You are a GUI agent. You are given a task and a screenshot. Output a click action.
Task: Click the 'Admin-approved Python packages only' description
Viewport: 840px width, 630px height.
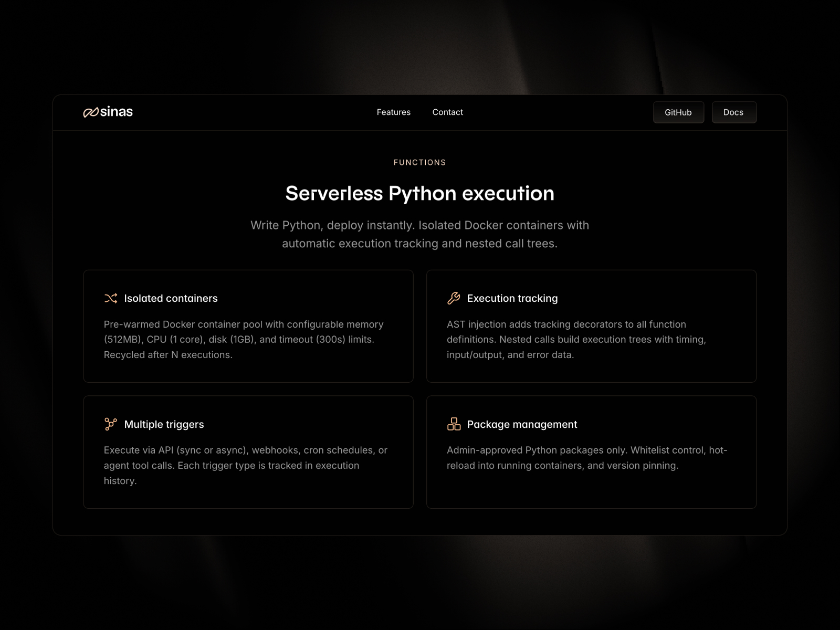point(587,458)
